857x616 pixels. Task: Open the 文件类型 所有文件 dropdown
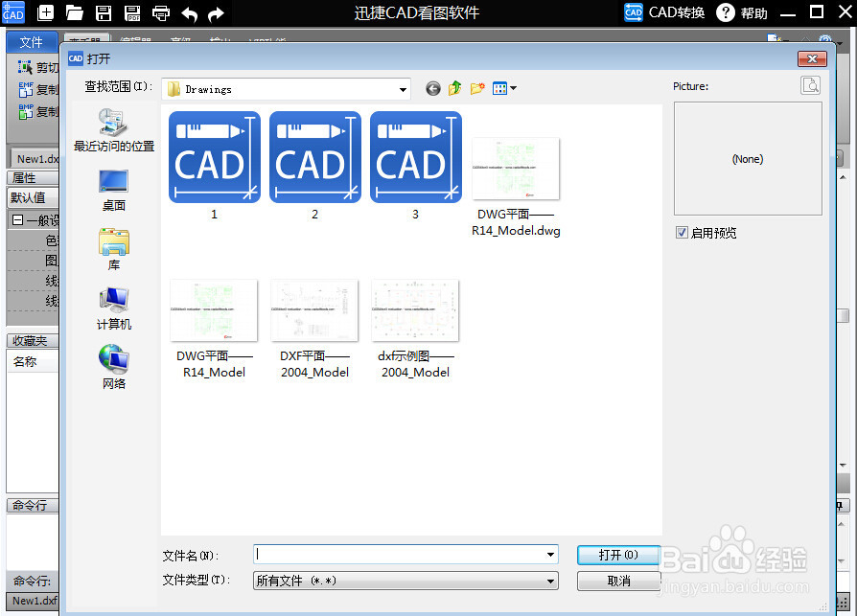click(x=405, y=581)
